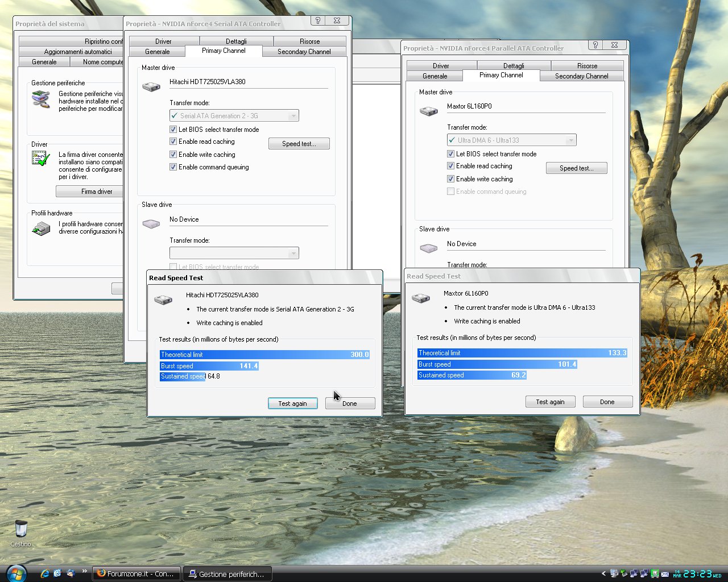The image size is (728, 582).
Task: Toggle Enable command queuing for Hitachi drive
Action: click(173, 167)
